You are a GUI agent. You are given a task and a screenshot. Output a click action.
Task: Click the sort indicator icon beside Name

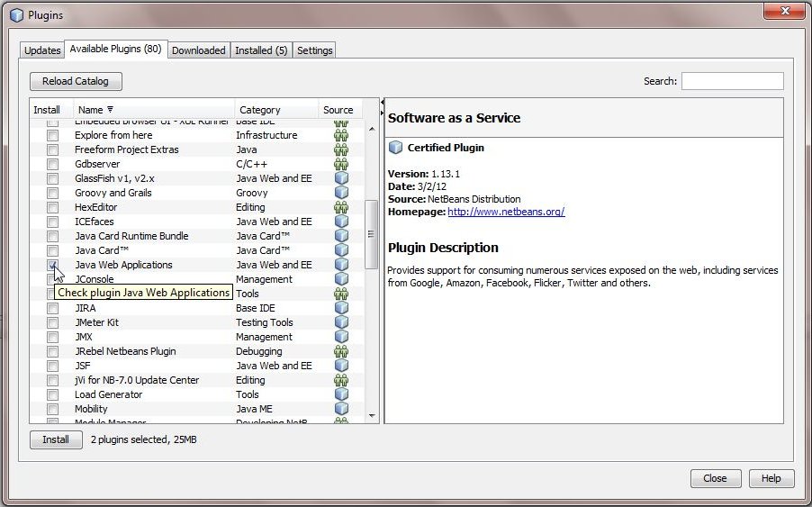pyautogui.click(x=111, y=110)
